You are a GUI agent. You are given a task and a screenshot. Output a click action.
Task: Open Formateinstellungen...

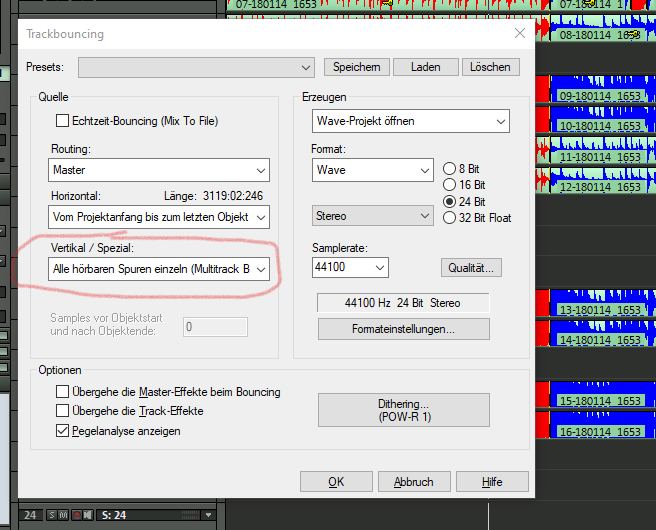(x=404, y=329)
